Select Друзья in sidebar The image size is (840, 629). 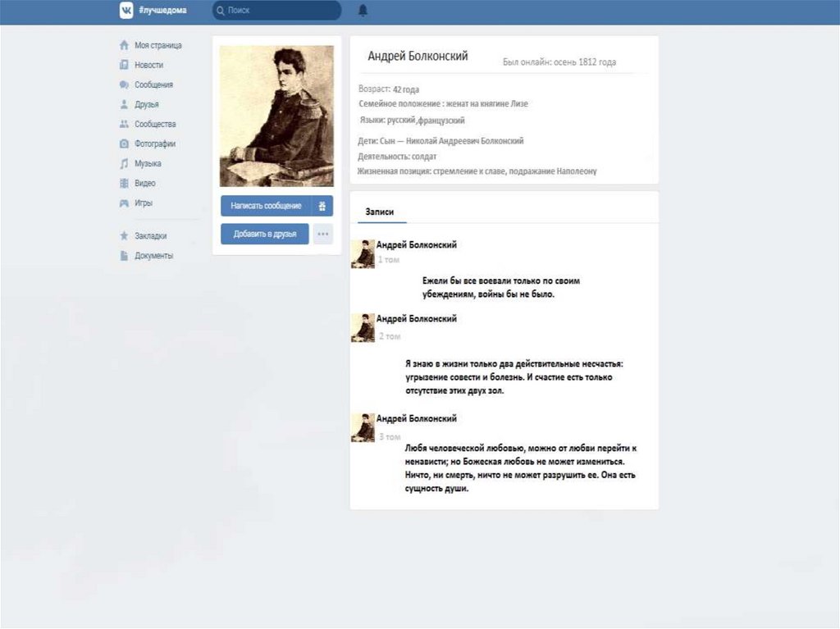coord(147,104)
